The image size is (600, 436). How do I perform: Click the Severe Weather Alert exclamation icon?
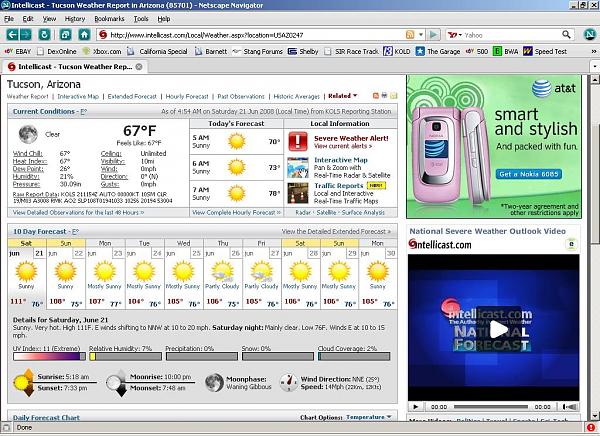click(298, 141)
